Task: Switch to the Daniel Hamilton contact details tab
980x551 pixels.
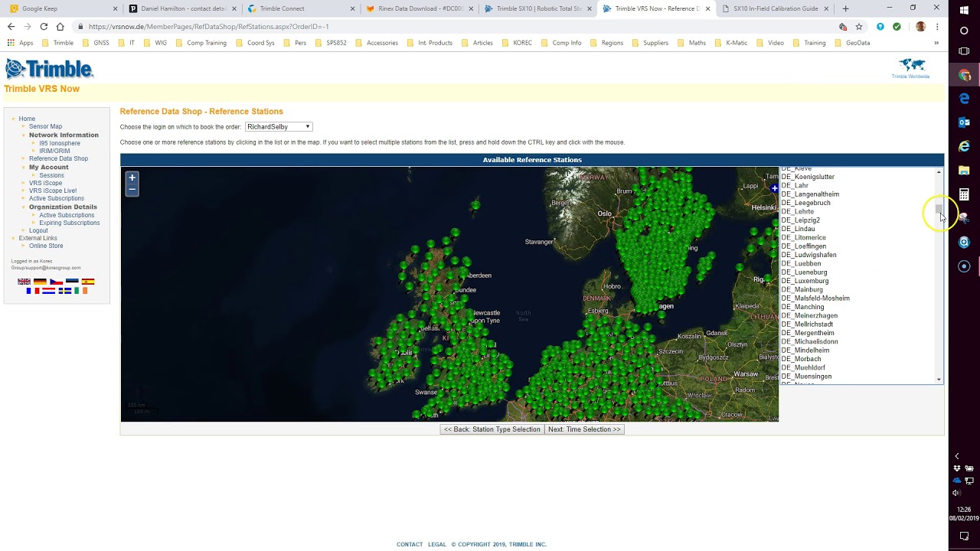Action: coord(182,8)
